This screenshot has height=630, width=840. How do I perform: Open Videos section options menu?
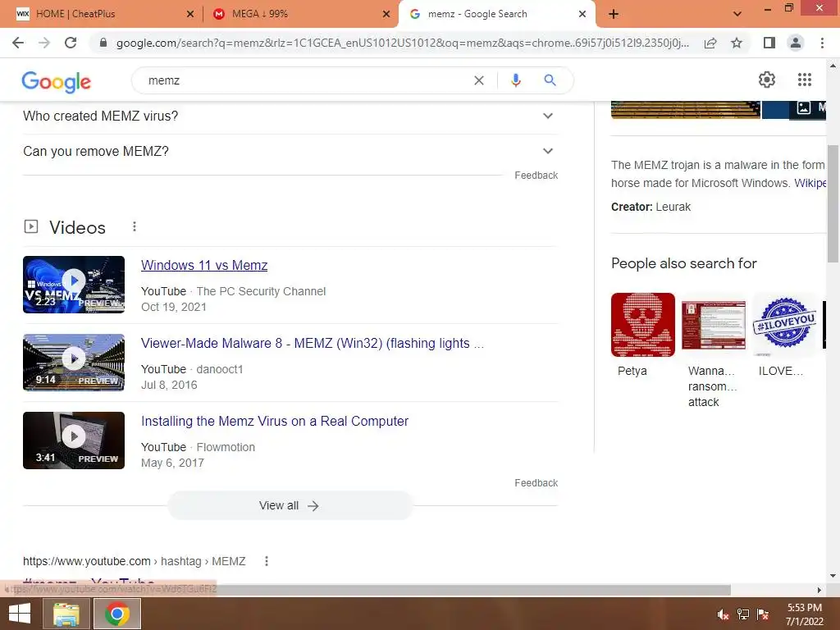[135, 227]
